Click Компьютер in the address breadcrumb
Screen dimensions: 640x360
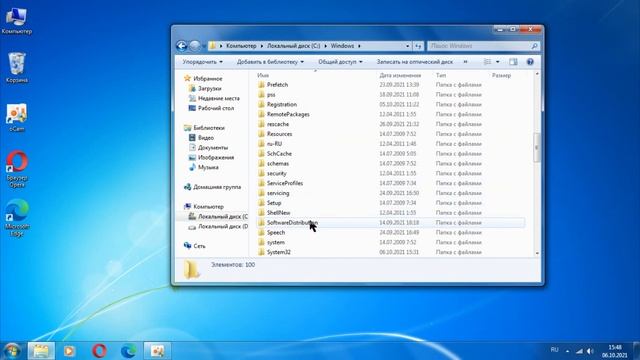[241, 46]
